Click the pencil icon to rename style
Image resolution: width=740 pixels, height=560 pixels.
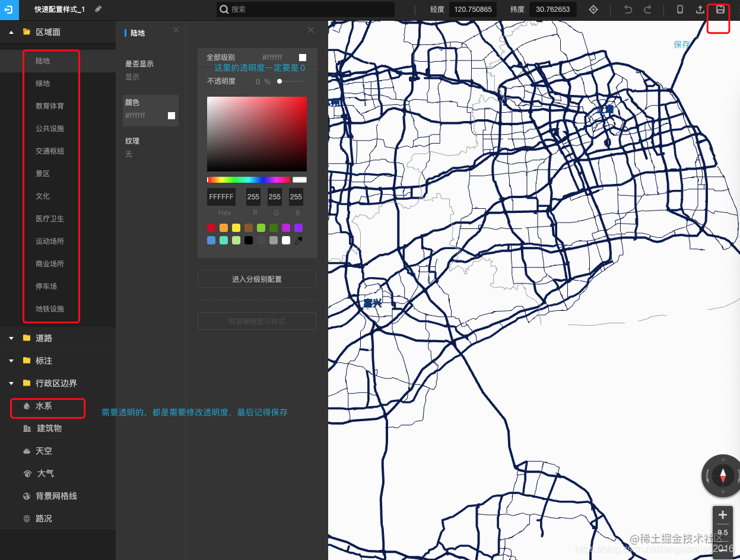click(x=98, y=9)
